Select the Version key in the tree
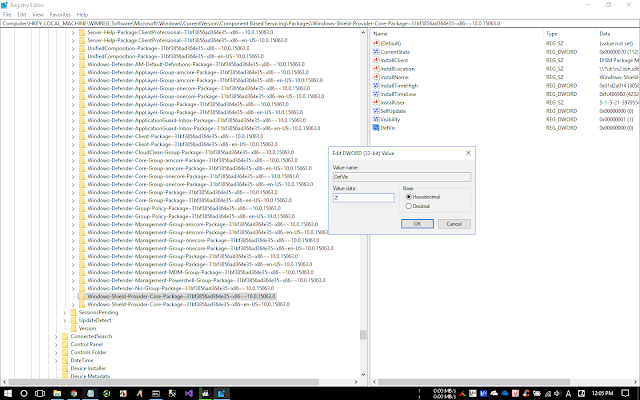The width and height of the screenshot is (640, 400). (87, 328)
